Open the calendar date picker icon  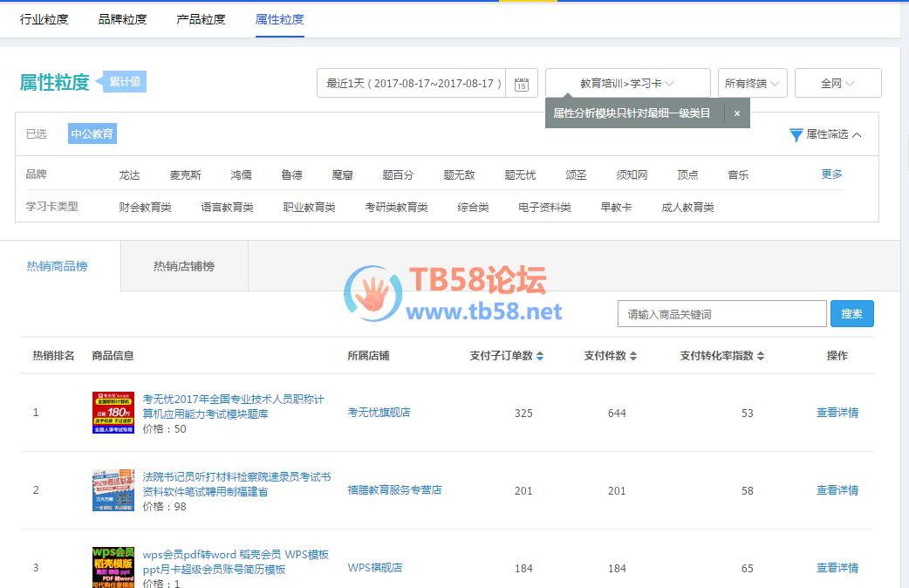coord(522,84)
